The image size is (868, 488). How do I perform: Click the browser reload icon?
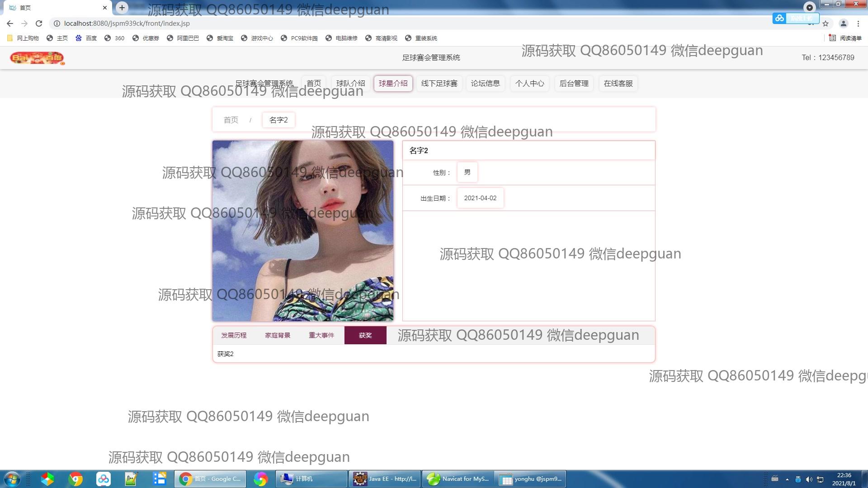pyautogui.click(x=39, y=23)
